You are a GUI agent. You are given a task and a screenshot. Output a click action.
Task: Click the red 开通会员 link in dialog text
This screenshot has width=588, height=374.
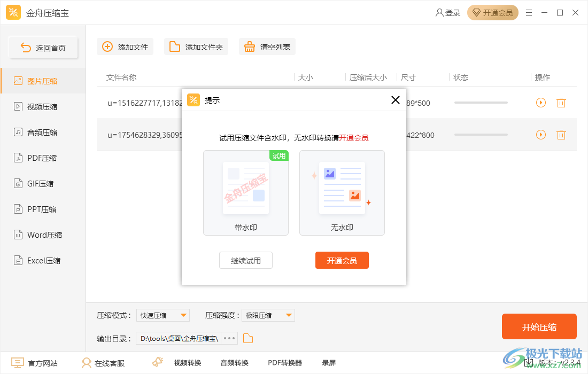354,138
